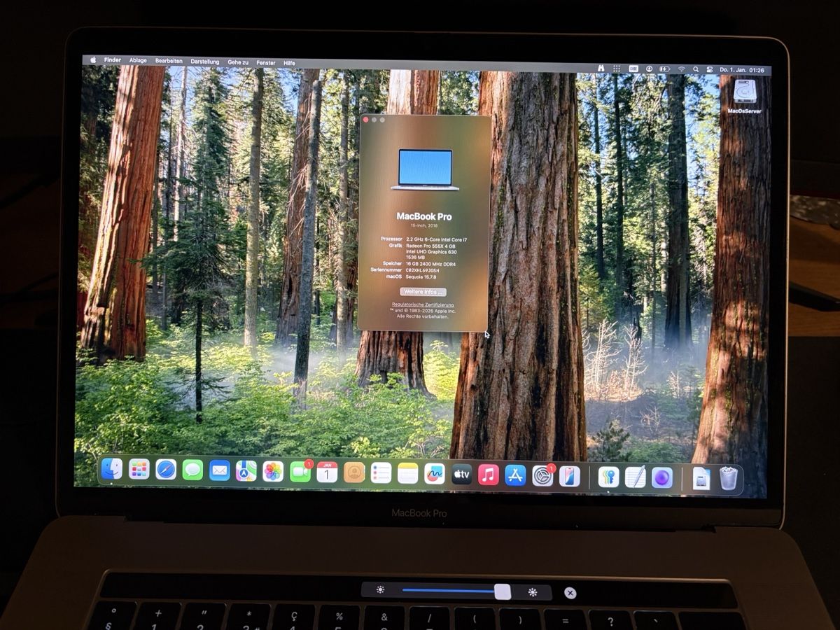Open the Ablage menu

138,61
